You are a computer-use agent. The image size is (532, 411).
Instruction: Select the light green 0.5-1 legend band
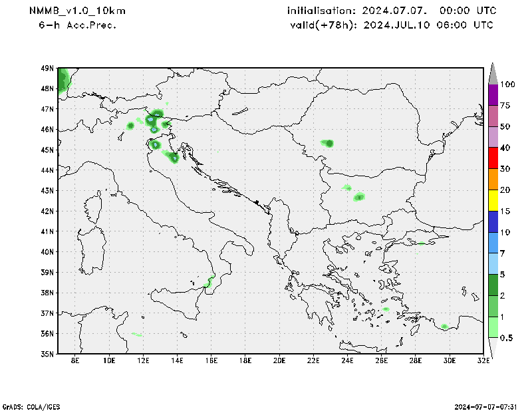pyautogui.click(x=493, y=327)
